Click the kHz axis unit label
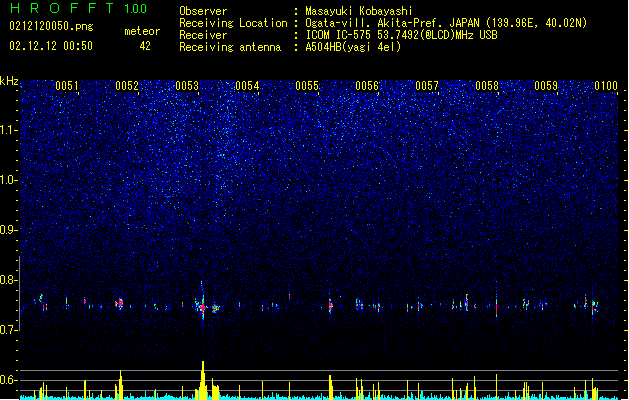 pos(9,81)
